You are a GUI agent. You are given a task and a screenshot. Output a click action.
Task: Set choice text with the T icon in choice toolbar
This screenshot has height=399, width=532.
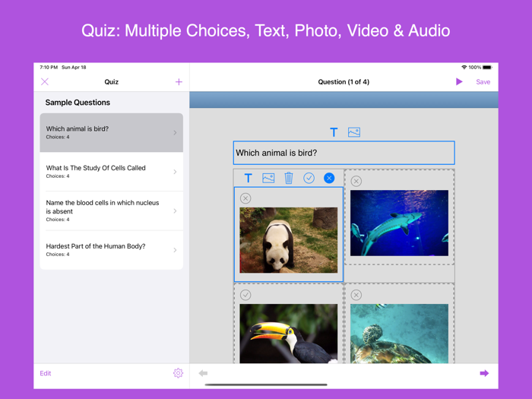point(249,178)
